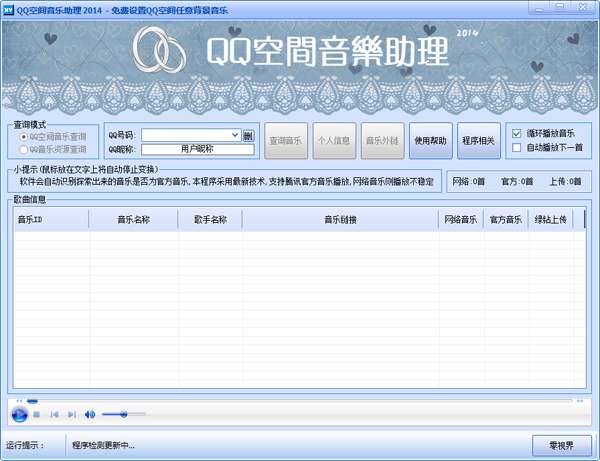Skip to the previous track
Image resolution: width=600 pixels, height=461 pixels.
click(54, 414)
